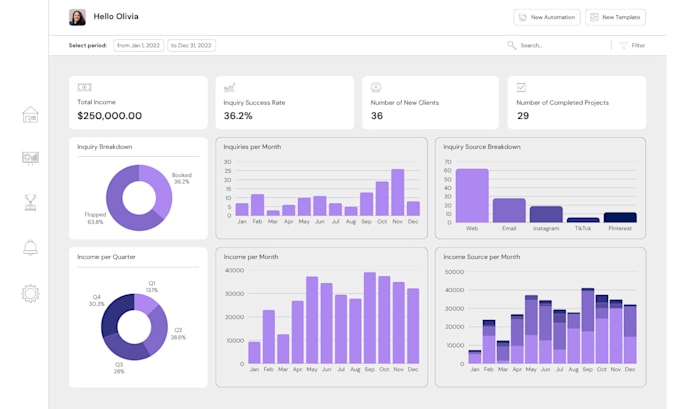Click the search magnifier icon
This screenshot has height=409, width=680.
pos(512,45)
